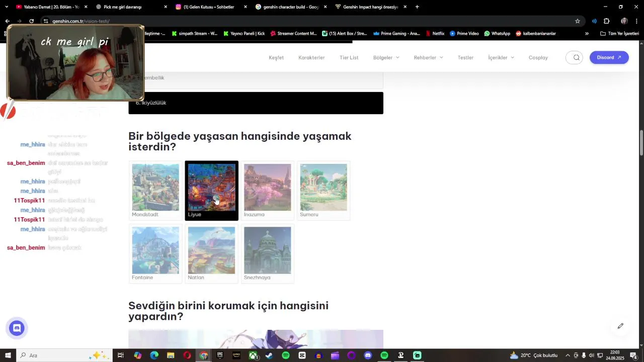
Task: Open 'simpath Stream' bookmark
Action: tap(194, 34)
